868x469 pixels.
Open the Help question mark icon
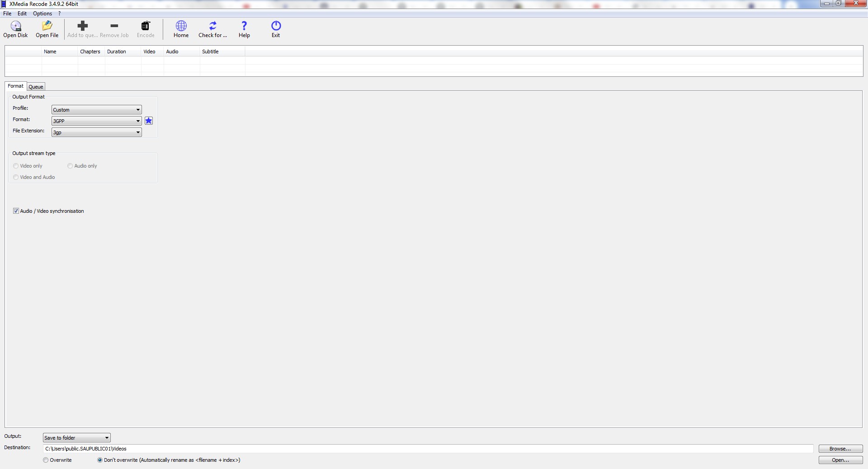coord(244,26)
